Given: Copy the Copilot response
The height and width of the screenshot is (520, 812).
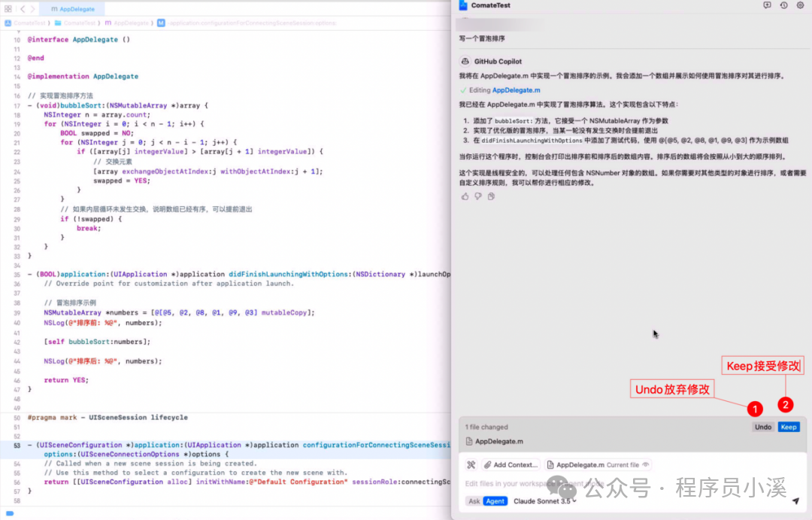Looking at the screenshot, I should pyautogui.click(x=491, y=196).
